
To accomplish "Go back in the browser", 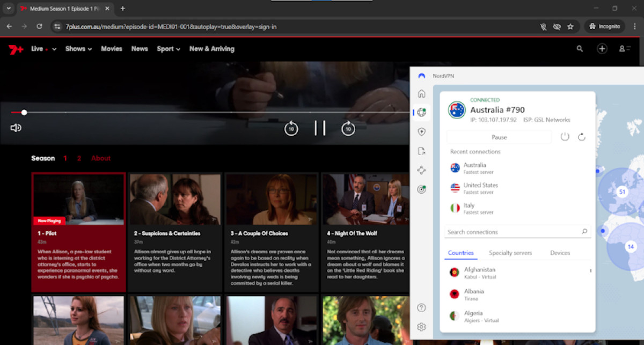I will (x=9, y=26).
